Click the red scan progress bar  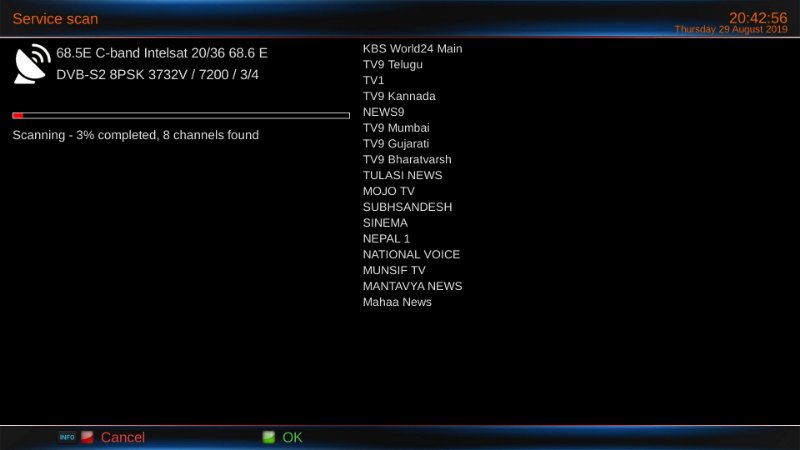[x=181, y=116]
